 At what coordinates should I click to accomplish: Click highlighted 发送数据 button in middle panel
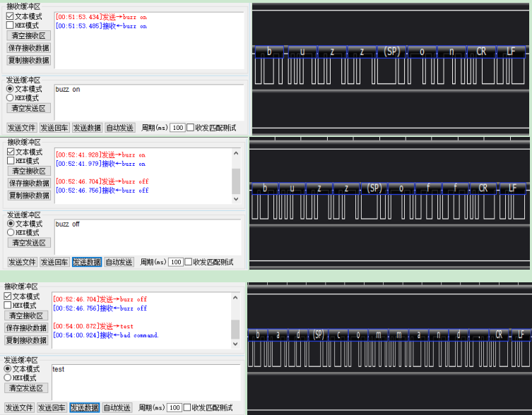87,262
